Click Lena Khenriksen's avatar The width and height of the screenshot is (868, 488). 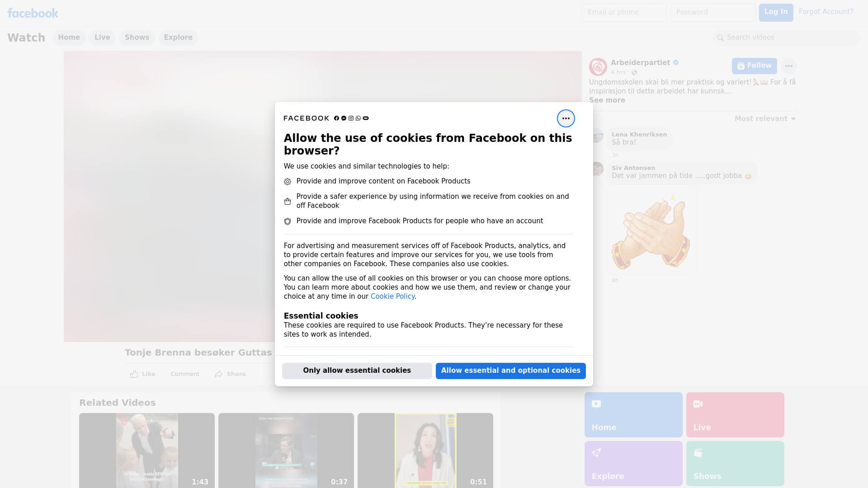pyautogui.click(x=597, y=136)
